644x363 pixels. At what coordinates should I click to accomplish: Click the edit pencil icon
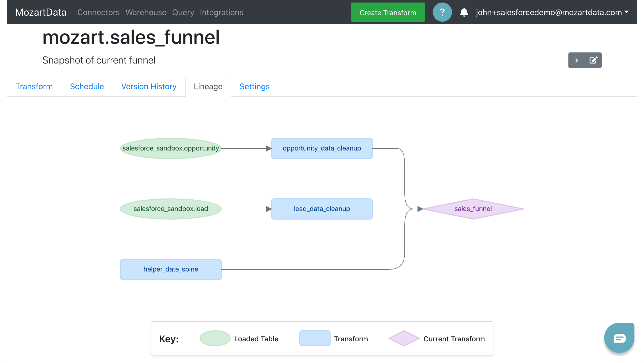[x=593, y=60]
